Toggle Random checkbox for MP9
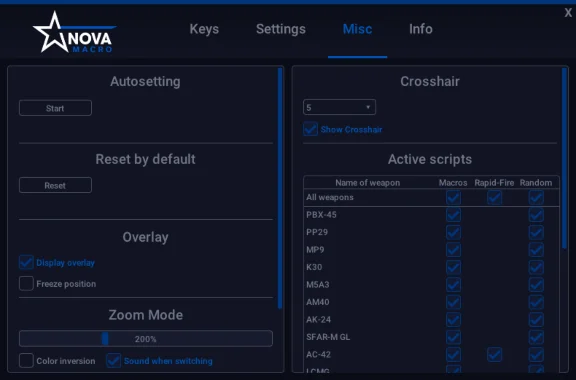 pyautogui.click(x=536, y=250)
